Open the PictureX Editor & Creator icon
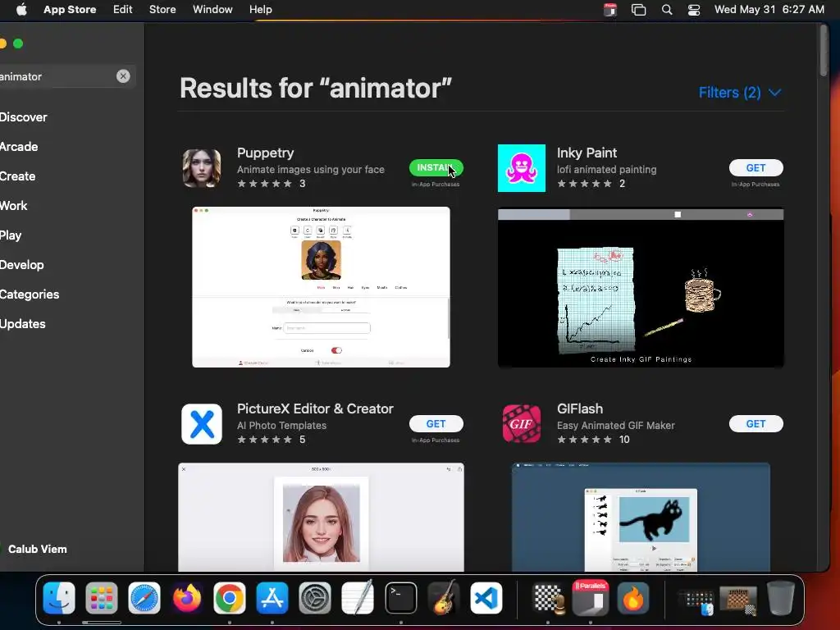 (202, 424)
